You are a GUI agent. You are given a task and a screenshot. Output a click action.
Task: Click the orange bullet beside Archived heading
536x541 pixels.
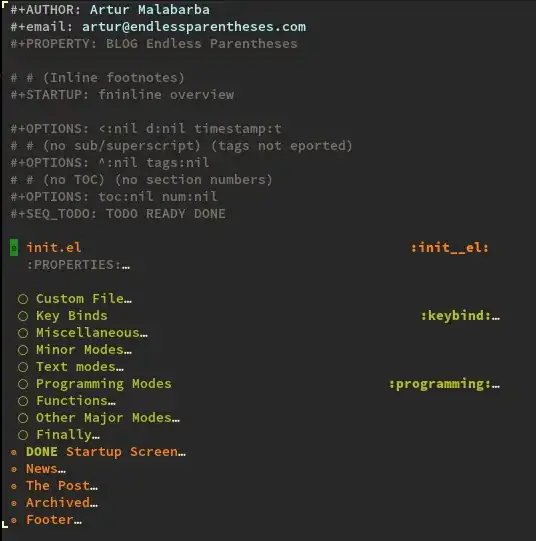[14, 503]
